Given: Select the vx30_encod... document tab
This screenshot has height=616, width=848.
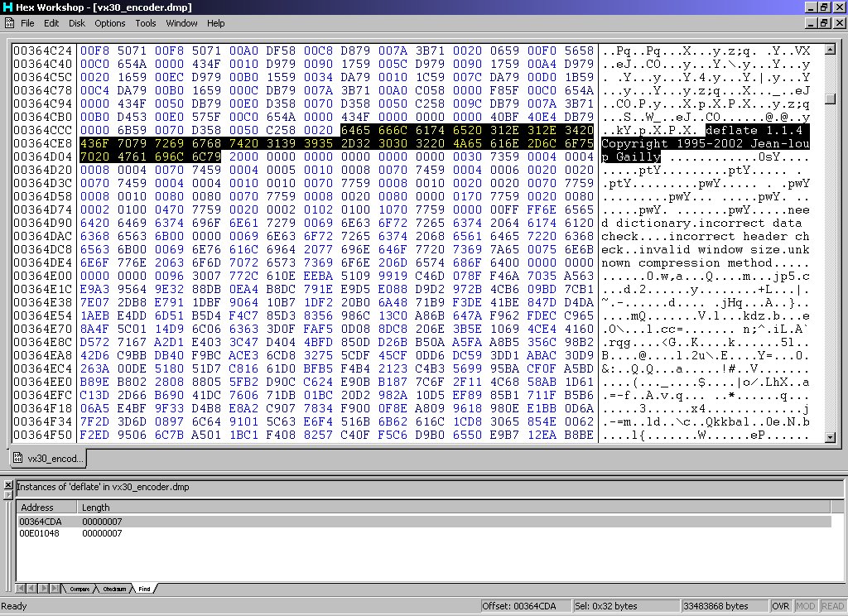Looking at the screenshot, I should click(x=48, y=459).
